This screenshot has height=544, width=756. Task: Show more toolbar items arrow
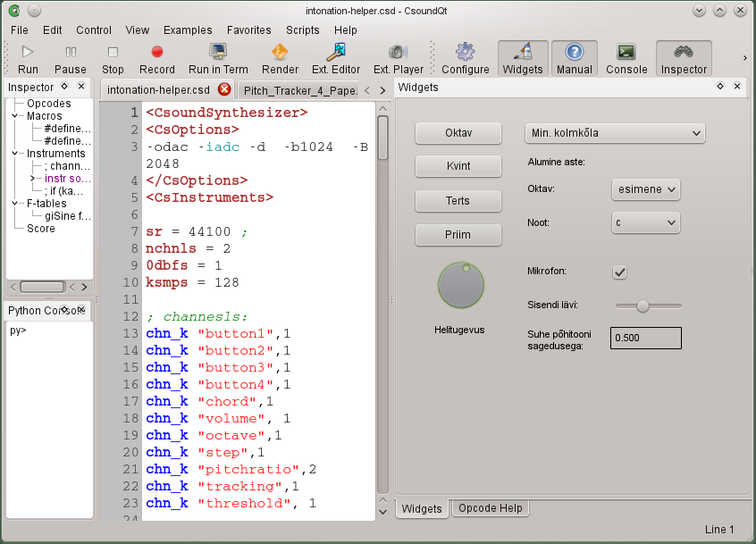[745, 58]
